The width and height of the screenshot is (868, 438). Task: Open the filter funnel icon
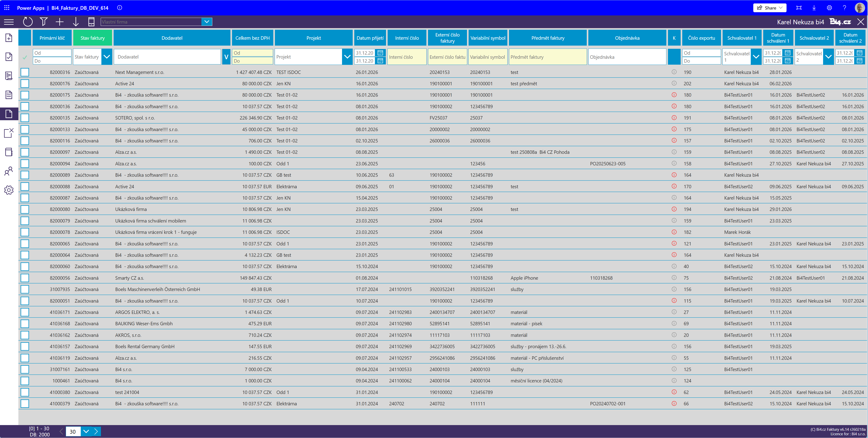[x=44, y=22]
